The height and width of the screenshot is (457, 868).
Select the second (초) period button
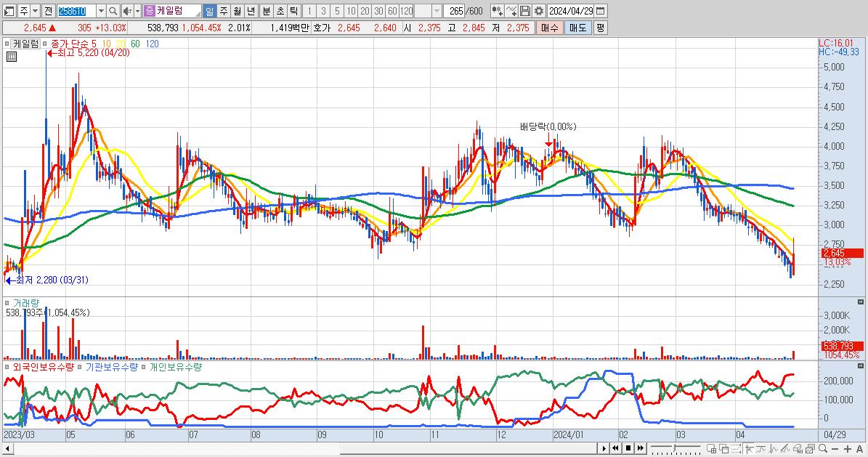280,10
